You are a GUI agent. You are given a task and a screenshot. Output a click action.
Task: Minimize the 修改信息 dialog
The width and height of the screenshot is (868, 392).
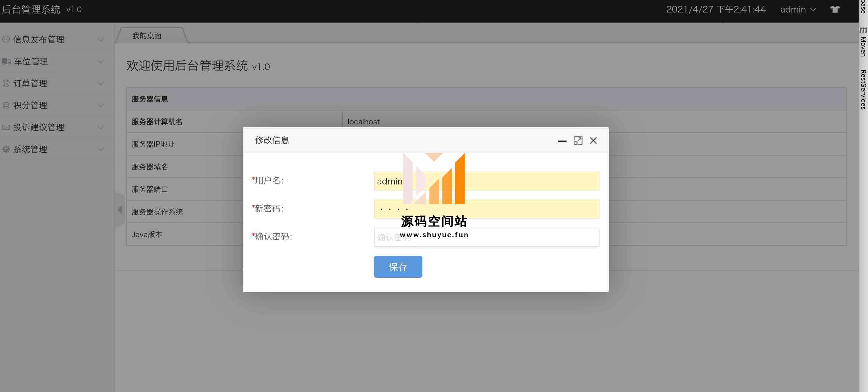tap(562, 141)
